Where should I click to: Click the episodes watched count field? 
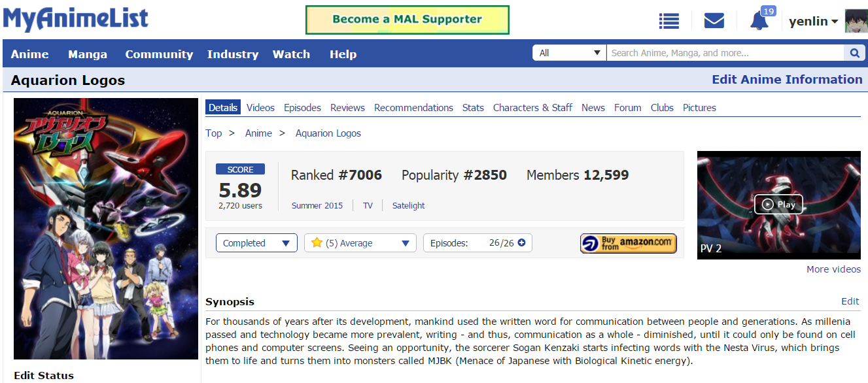coord(495,243)
